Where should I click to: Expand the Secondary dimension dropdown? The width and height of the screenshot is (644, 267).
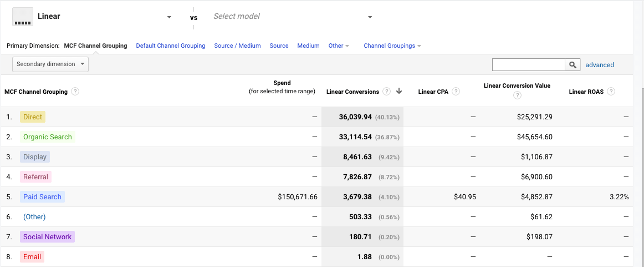click(x=50, y=64)
